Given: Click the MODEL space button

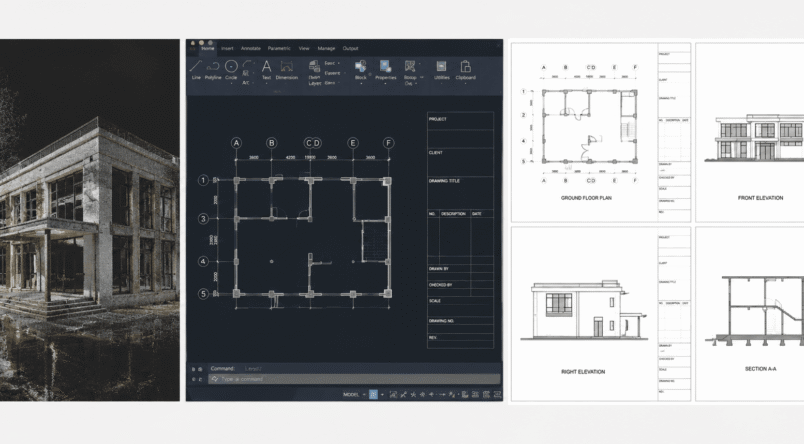Looking at the screenshot, I should click(351, 394).
